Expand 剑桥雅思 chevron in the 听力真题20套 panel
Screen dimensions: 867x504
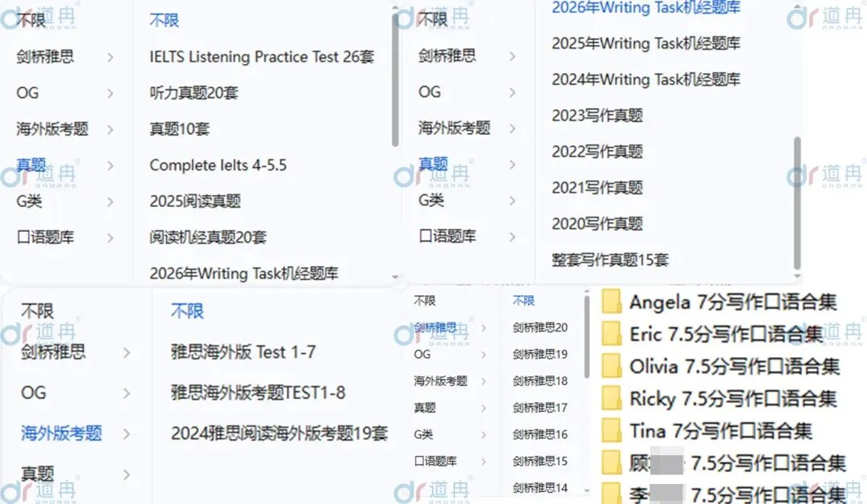(x=110, y=57)
